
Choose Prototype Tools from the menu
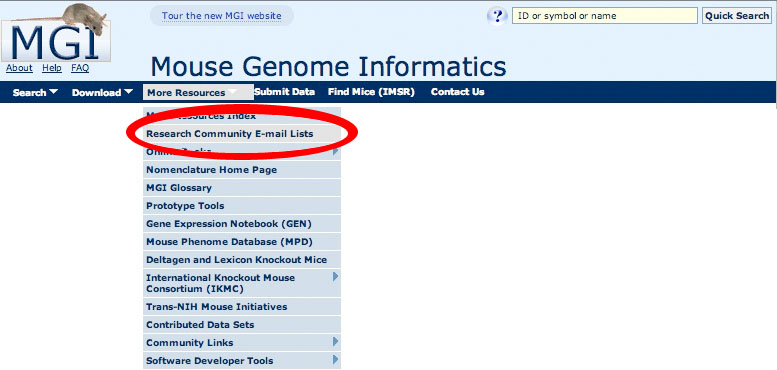tap(242, 206)
